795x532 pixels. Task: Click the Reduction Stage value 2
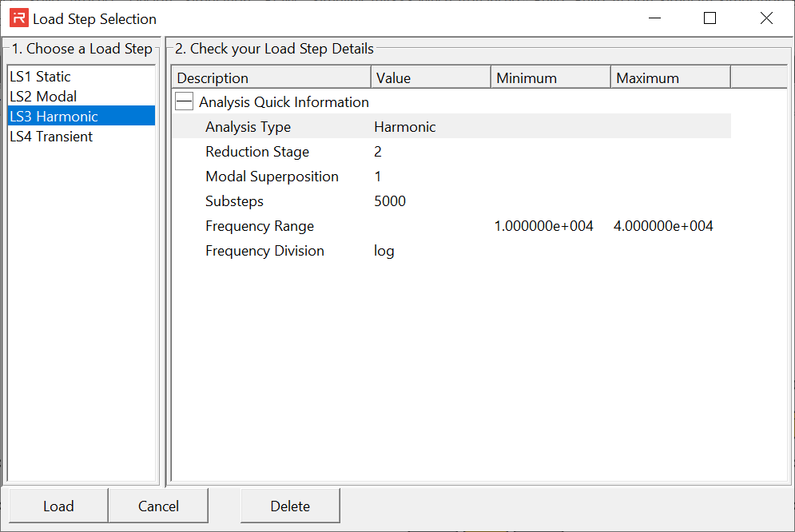pos(378,152)
